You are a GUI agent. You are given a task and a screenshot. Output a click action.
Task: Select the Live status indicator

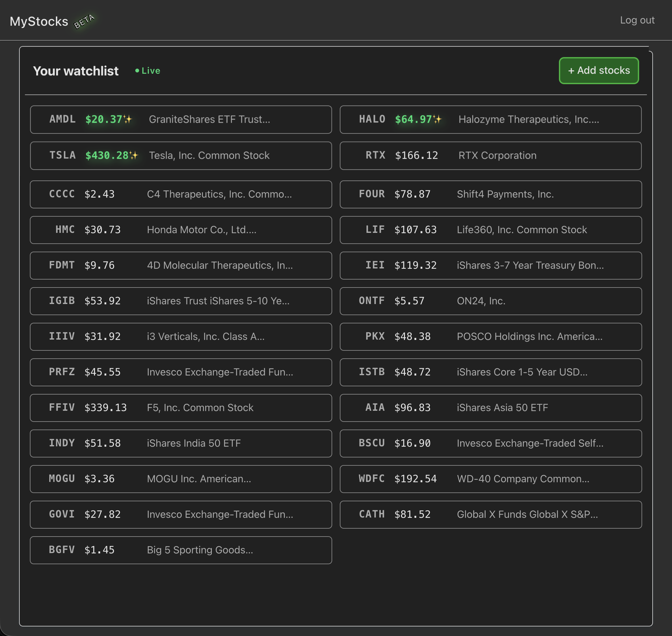[148, 71]
